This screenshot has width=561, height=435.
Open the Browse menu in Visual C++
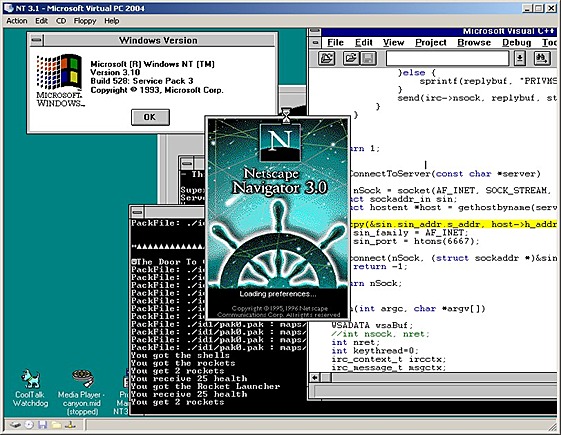point(474,43)
